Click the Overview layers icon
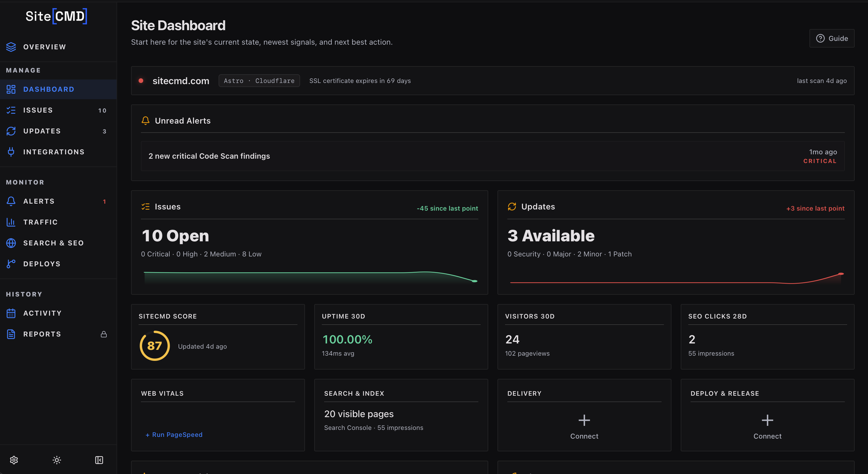Image resolution: width=868 pixels, height=474 pixels. pos(11,47)
